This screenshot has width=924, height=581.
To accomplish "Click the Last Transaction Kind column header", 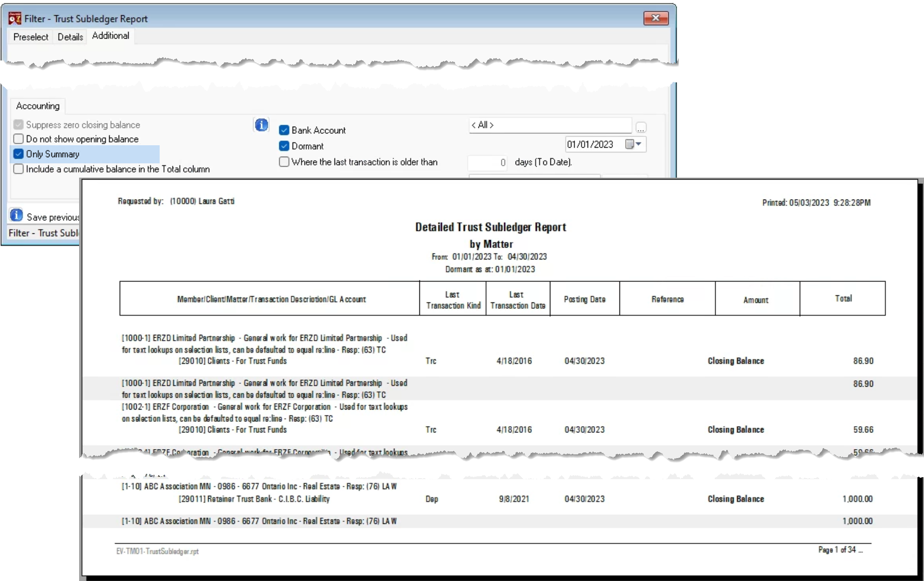I will coord(453,300).
